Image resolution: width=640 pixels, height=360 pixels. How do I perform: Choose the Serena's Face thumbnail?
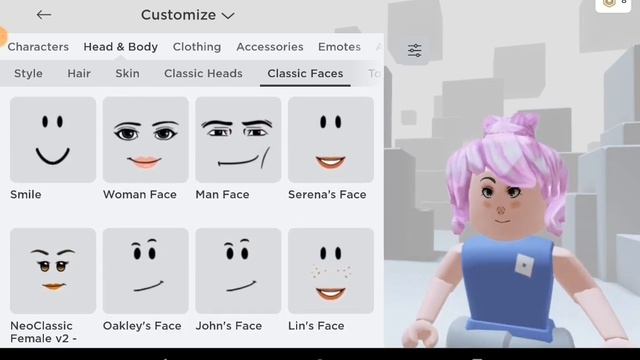(x=331, y=140)
